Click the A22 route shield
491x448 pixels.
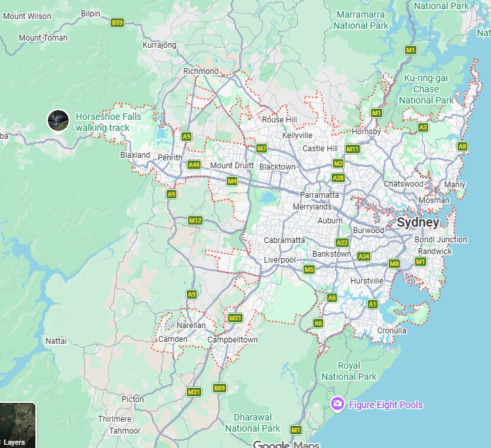point(342,242)
